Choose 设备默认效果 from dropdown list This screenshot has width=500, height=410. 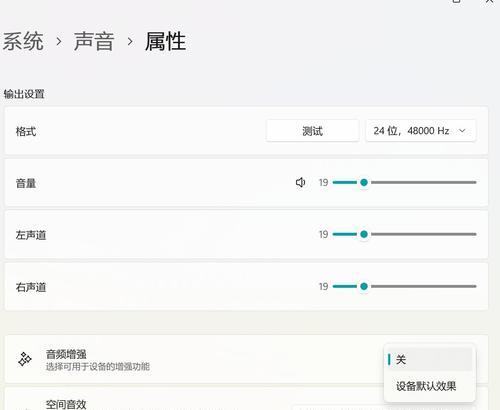[426, 386]
